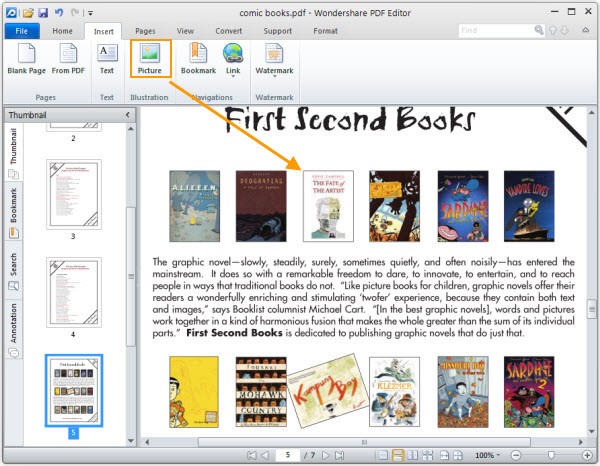Open the File menu
The height and width of the screenshot is (466, 600).
pyautogui.click(x=21, y=31)
